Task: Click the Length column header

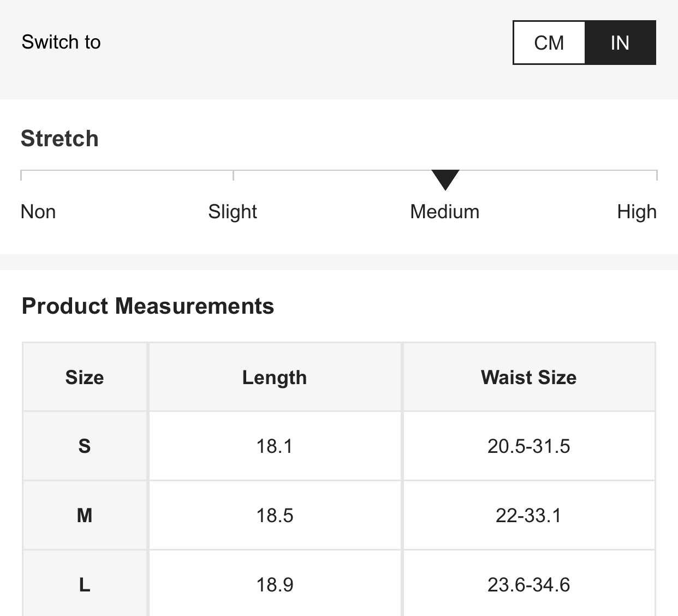Action: pos(275,378)
